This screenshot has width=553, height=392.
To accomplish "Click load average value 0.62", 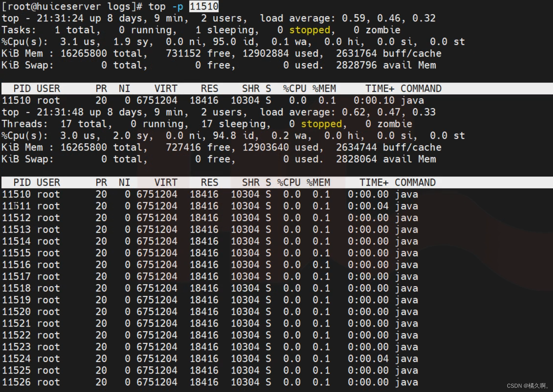I will click(353, 112).
